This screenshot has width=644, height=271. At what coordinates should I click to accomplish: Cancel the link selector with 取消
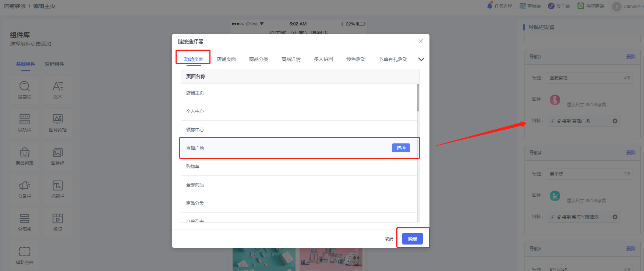(389, 239)
